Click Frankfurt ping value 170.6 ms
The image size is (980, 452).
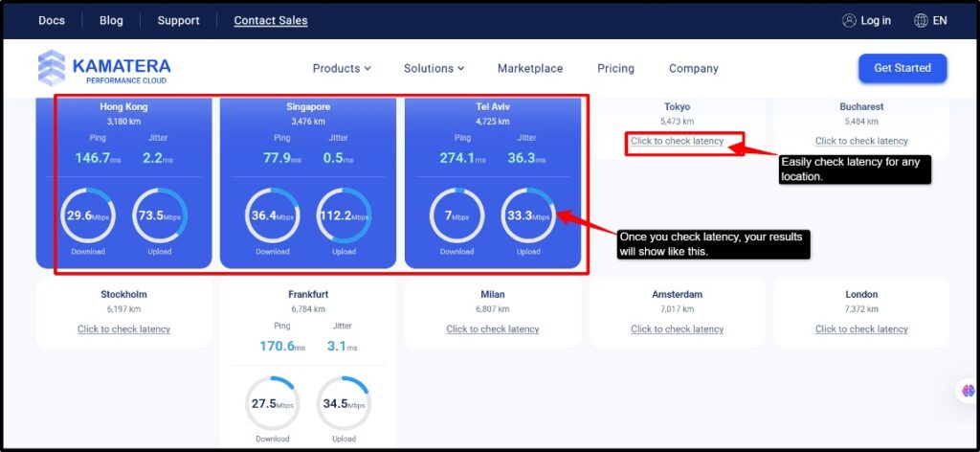click(x=282, y=346)
